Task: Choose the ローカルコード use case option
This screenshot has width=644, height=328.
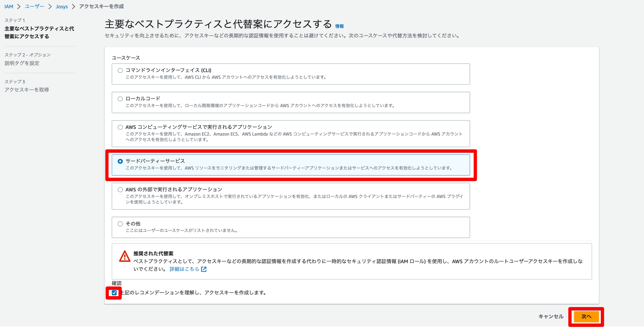Action: 120,99
